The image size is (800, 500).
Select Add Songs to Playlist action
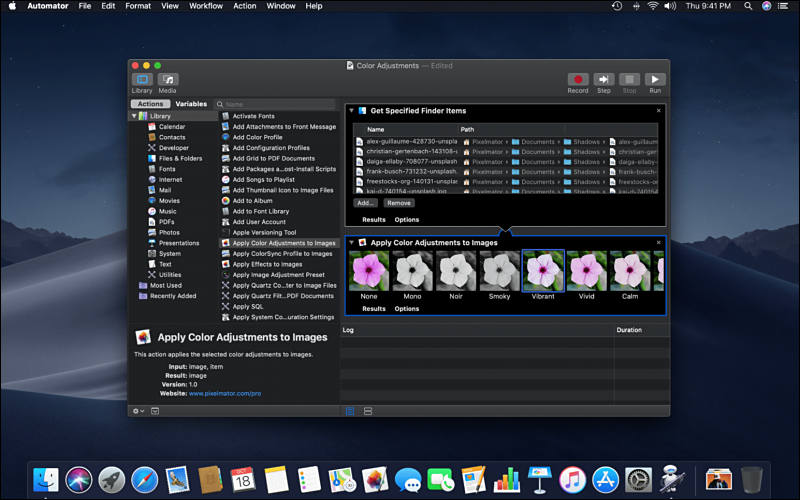263,180
